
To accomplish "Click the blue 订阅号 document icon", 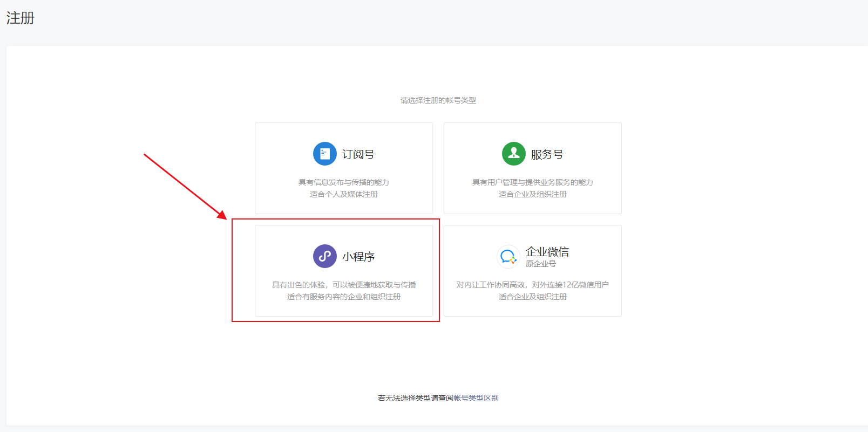I will point(325,154).
